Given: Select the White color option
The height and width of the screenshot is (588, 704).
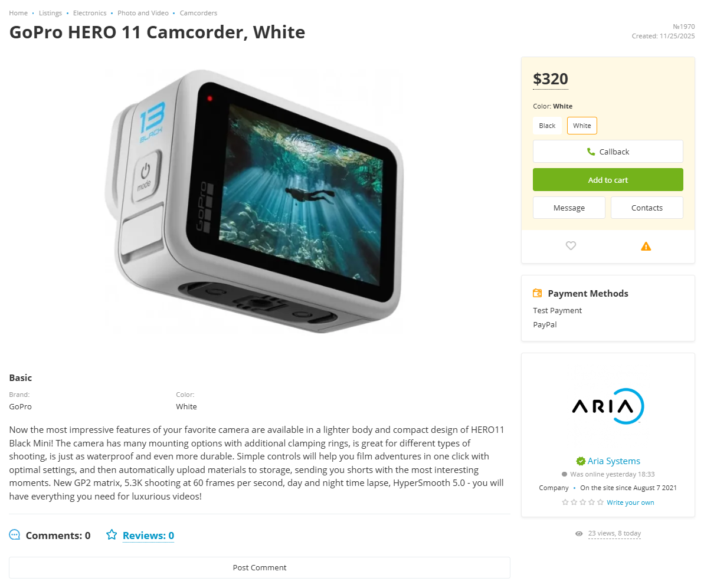Looking at the screenshot, I should point(582,126).
